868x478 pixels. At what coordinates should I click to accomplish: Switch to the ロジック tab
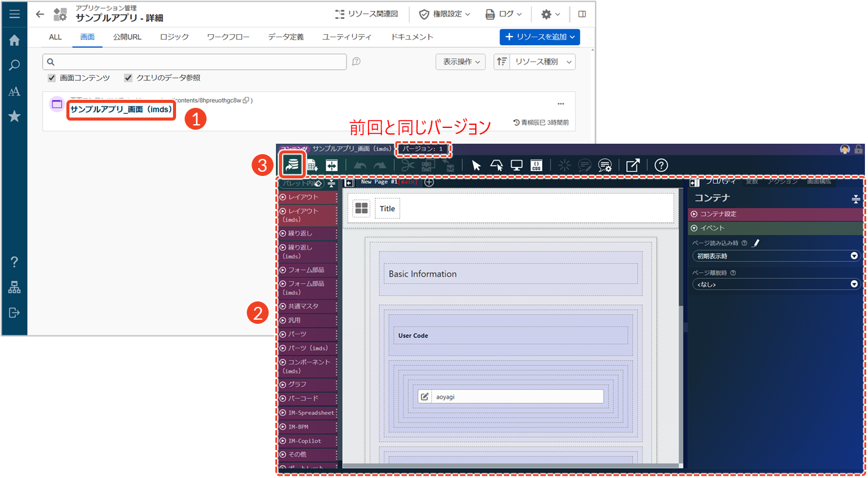pos(174,37)
